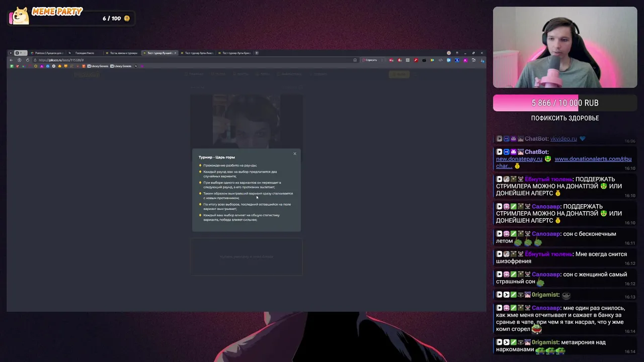Reload the pikuco.ru page
The width and height of the screenshot is (644, 362).
(x=28, y=60)
